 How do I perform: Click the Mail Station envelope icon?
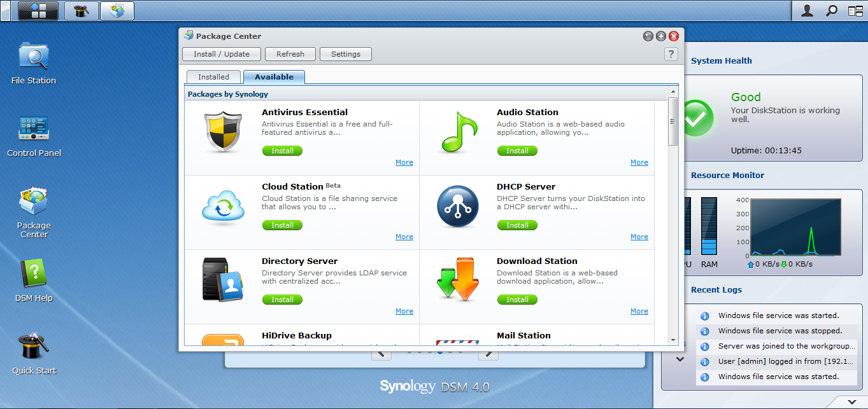click(458, 343)
